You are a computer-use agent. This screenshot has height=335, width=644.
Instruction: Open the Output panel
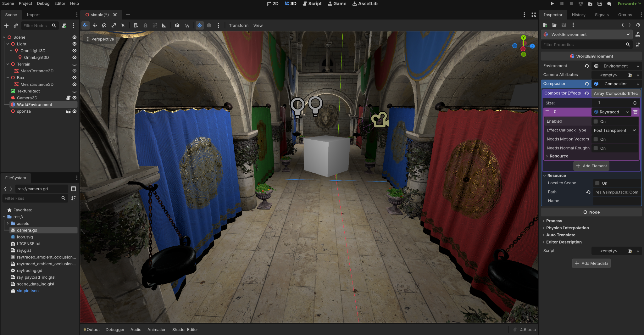point(92,330)
